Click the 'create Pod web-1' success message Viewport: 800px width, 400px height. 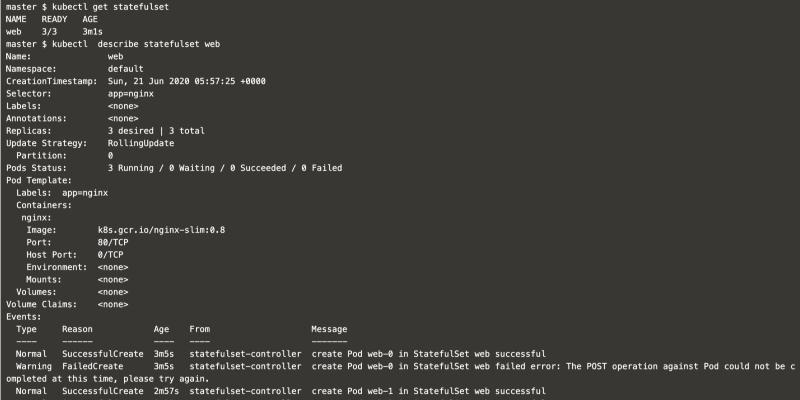(x=428, y=391)
